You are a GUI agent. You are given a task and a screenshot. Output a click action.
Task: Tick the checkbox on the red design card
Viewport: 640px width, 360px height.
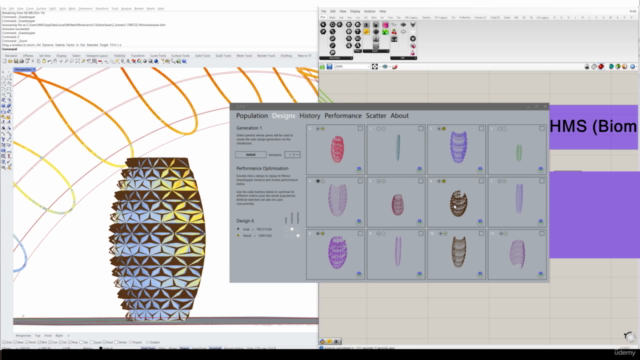pyautogui.click(x=360, y=129)
